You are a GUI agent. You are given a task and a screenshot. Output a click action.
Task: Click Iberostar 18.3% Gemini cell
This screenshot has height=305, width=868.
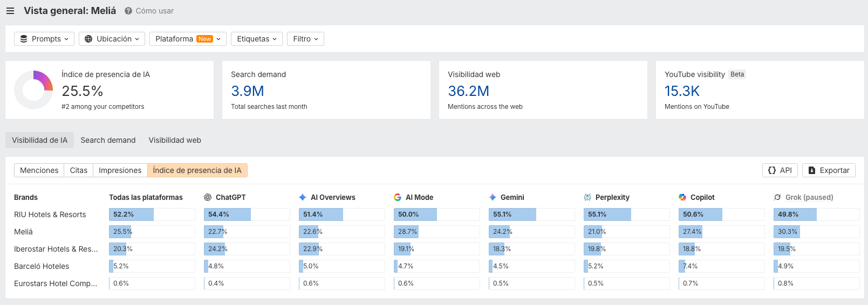[532, 249]
